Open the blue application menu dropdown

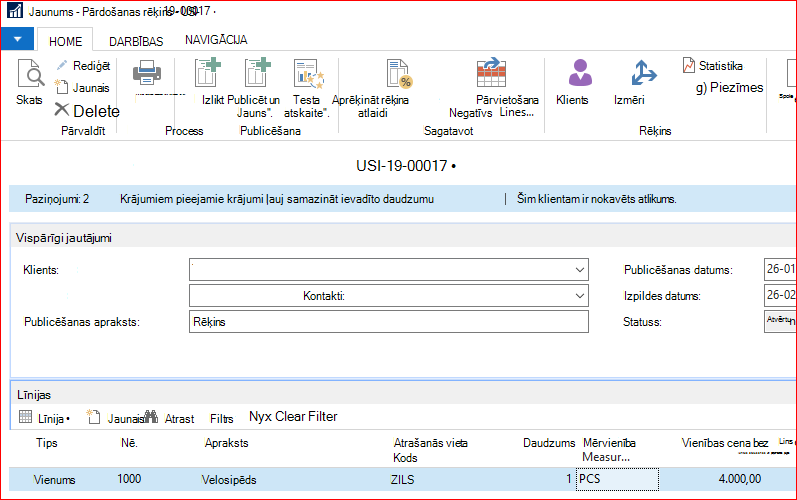tap(17, 39)
